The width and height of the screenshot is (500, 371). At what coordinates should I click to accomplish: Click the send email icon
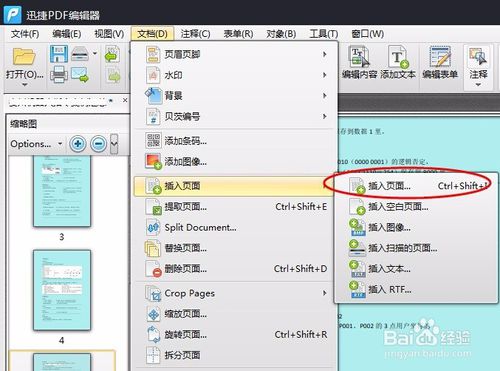80,74
